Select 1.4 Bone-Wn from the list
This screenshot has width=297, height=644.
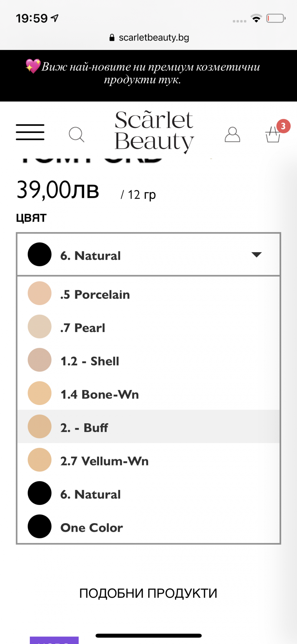(148, 394)
